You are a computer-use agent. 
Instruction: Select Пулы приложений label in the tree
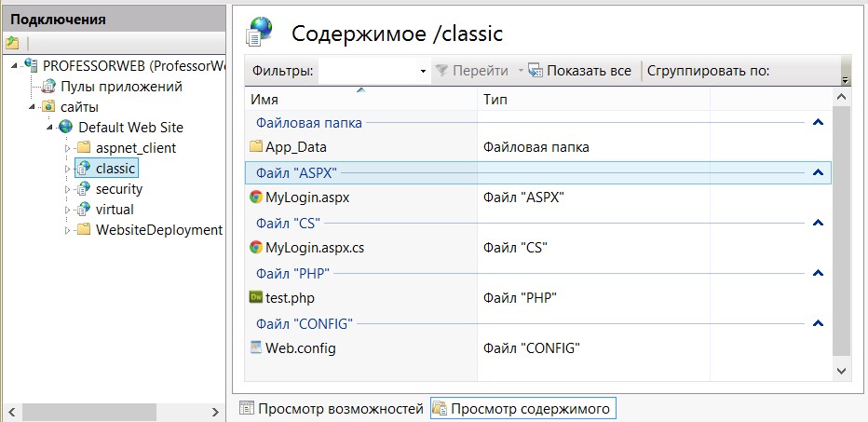point(121,87)
